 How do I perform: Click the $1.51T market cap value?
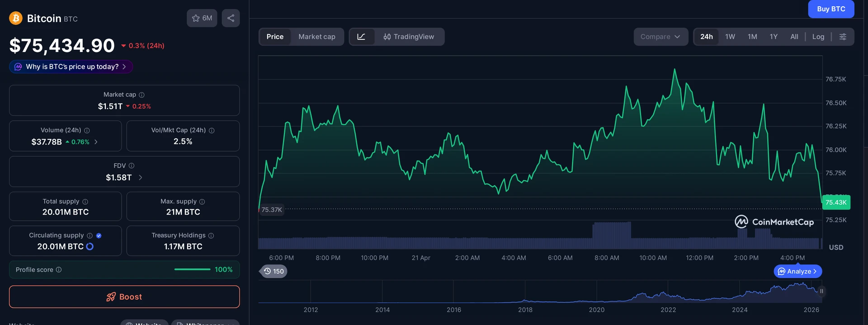click(110, 106)
